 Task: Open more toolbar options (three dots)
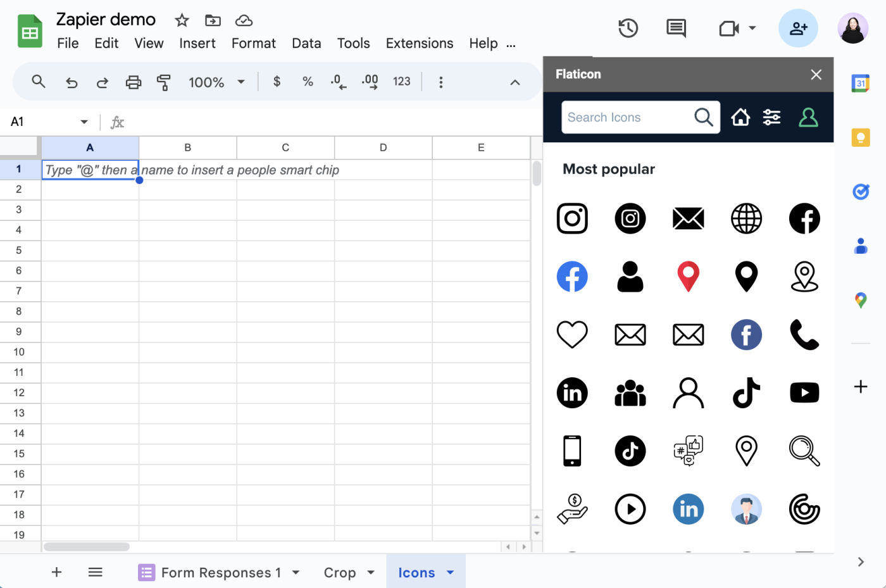441,82
